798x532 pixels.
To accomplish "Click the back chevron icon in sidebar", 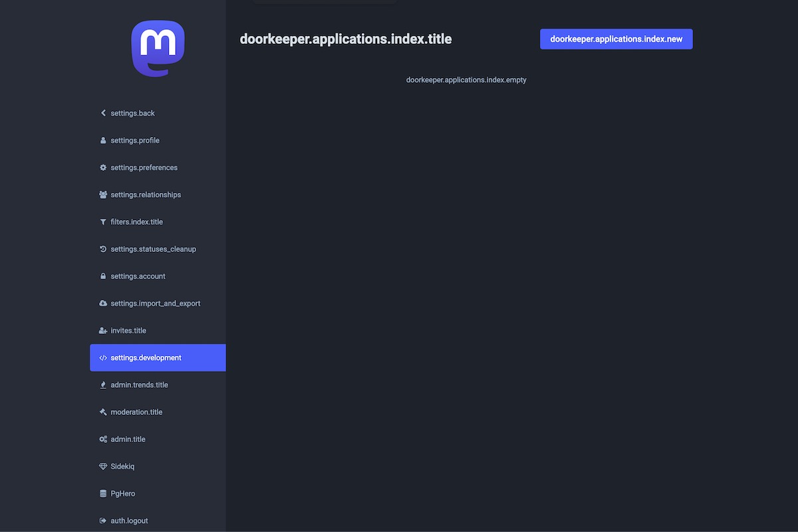I will coord(103,113).
